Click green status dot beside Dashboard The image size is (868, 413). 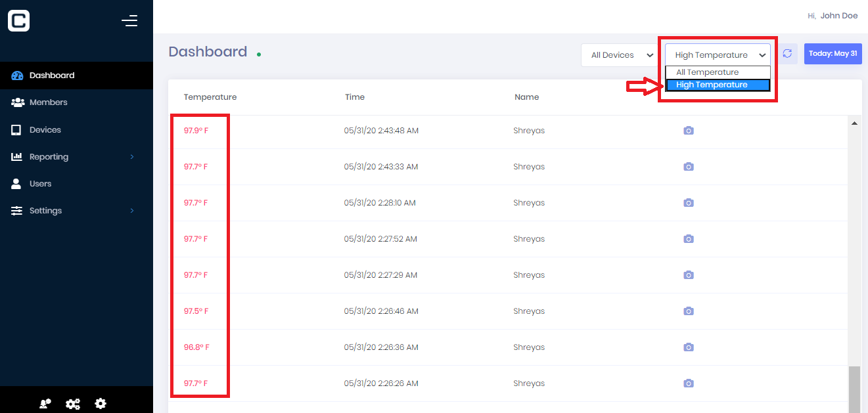[x=259, y=54]
